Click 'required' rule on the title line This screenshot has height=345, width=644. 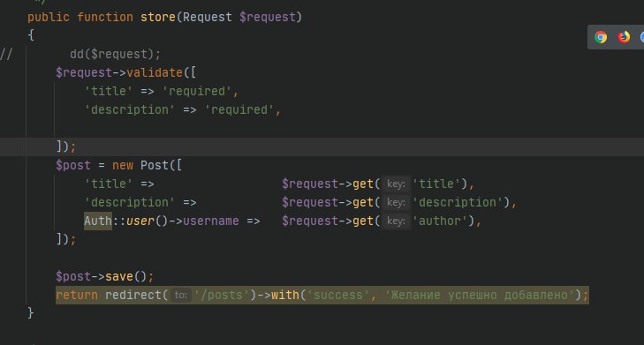click(x=197, y=91)
